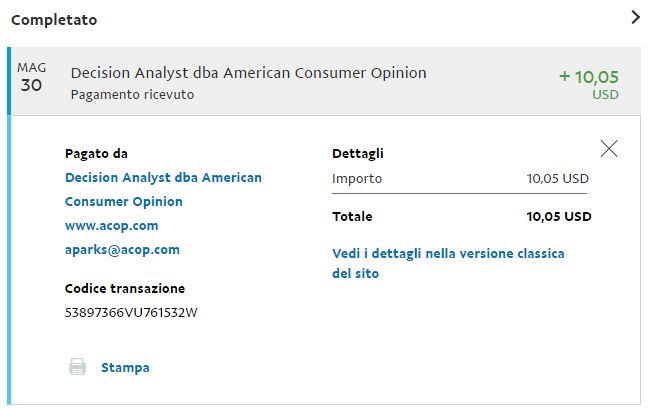The height and width of the screenshot is (409, 652).
Task: Click the Totale 10,05 USD value
Action: pyautogui.click(x=559, y=217)
